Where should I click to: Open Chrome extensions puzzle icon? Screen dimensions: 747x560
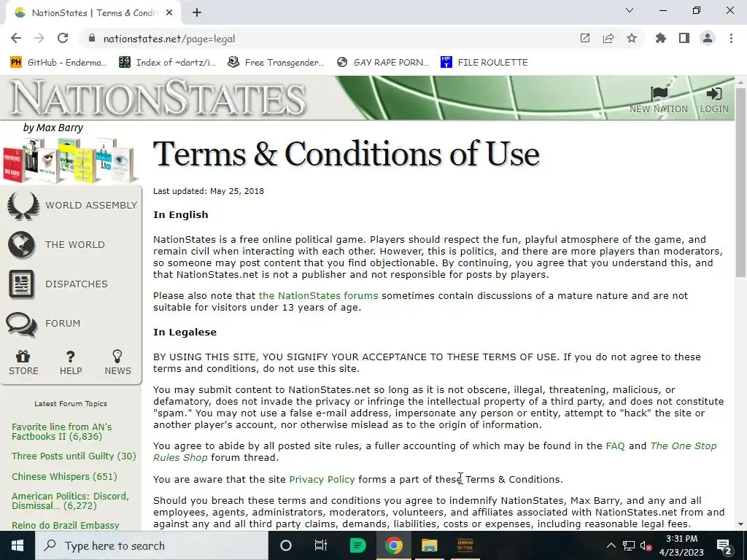661,39
